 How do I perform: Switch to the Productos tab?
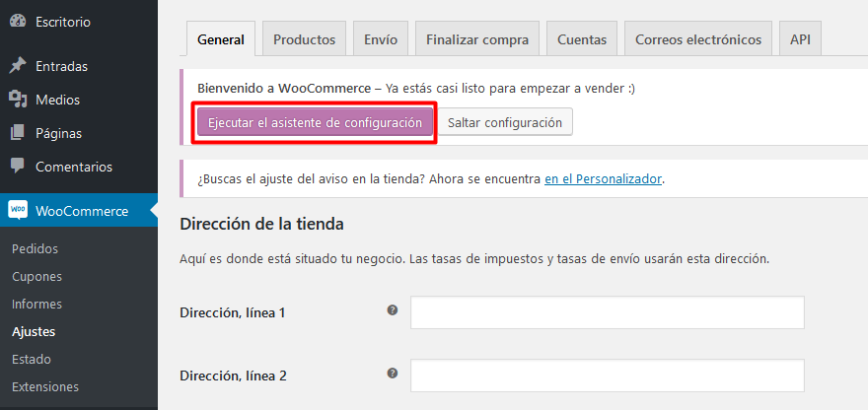pos(305,38)
